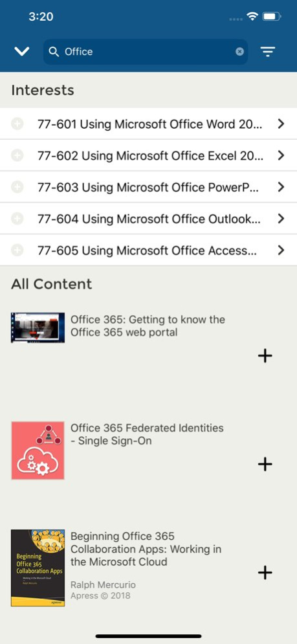
Task: Select author Ralph Mercurio text
Action: 103,584
